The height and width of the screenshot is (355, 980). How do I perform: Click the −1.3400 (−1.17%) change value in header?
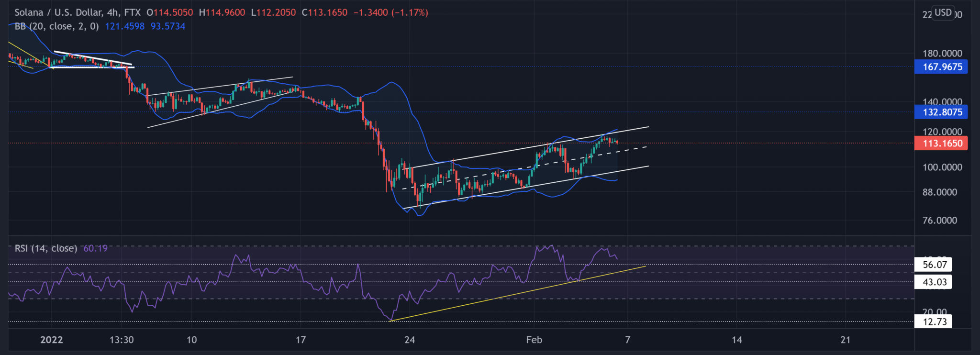click(x=390, y=12)
